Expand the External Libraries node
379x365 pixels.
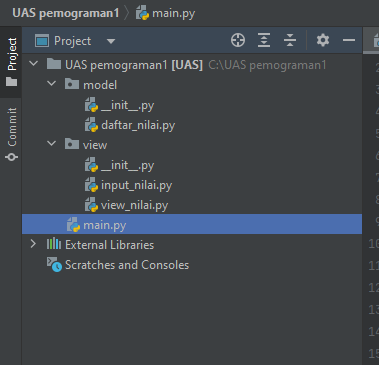33,244
